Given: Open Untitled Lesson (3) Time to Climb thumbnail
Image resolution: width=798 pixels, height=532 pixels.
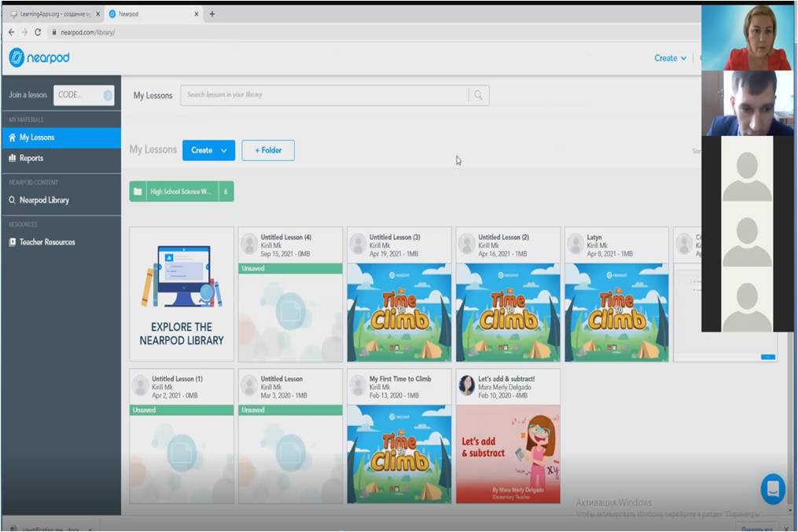Looking at the screenshot, I should pos(399,312).
